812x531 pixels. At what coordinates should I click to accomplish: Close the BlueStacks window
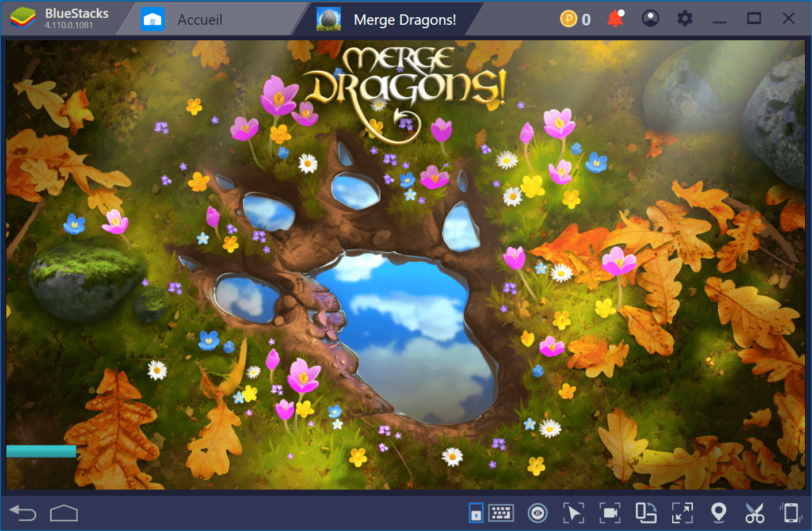[788, 19]
